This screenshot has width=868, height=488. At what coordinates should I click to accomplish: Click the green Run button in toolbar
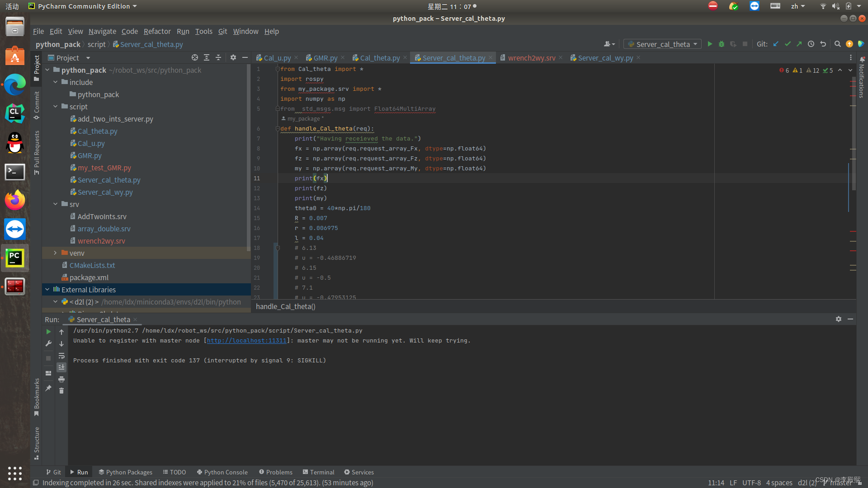click(710, 44)
